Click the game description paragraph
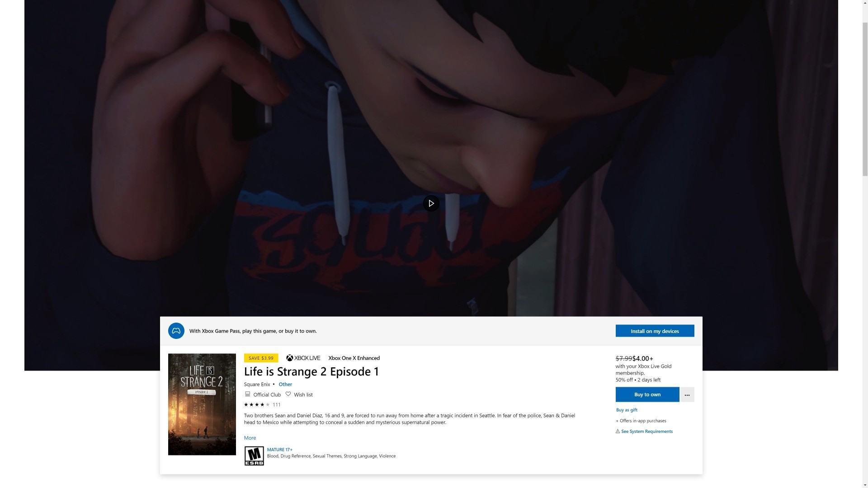Screen dimensions: 868x488 [x=410, y=419]
